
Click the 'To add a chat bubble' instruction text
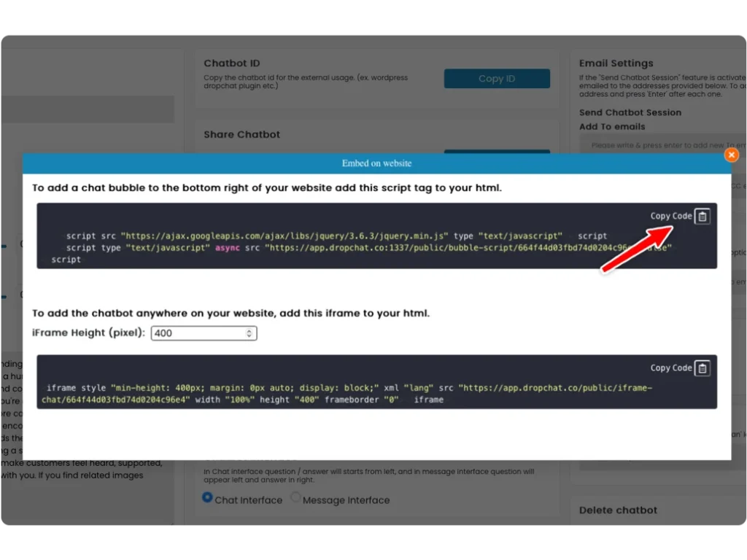(x=267, y=187)
